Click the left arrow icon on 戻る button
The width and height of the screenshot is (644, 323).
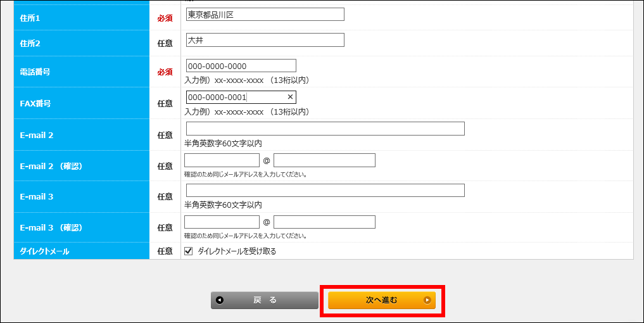220,300
